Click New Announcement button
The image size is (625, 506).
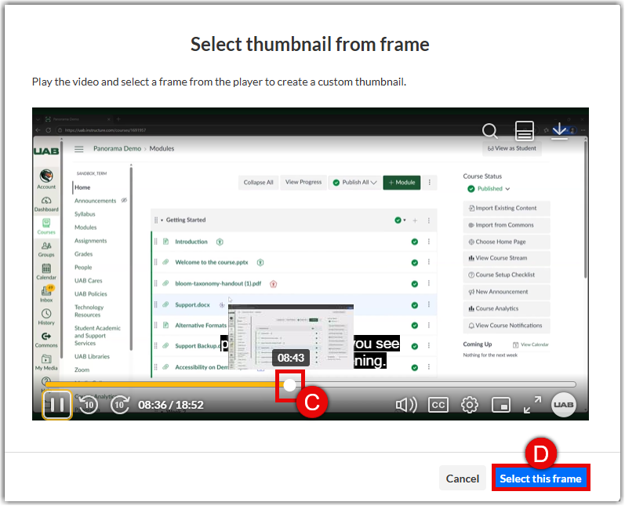pos(506,292)
